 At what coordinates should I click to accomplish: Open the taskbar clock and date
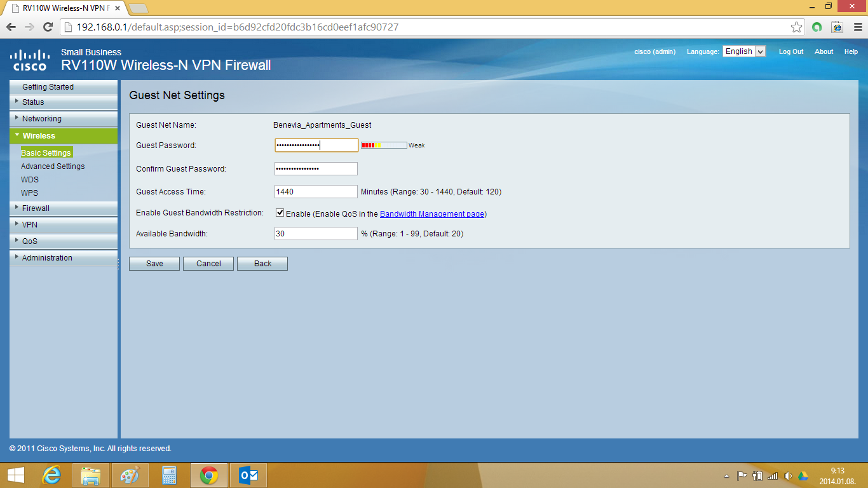pos(837,476)
